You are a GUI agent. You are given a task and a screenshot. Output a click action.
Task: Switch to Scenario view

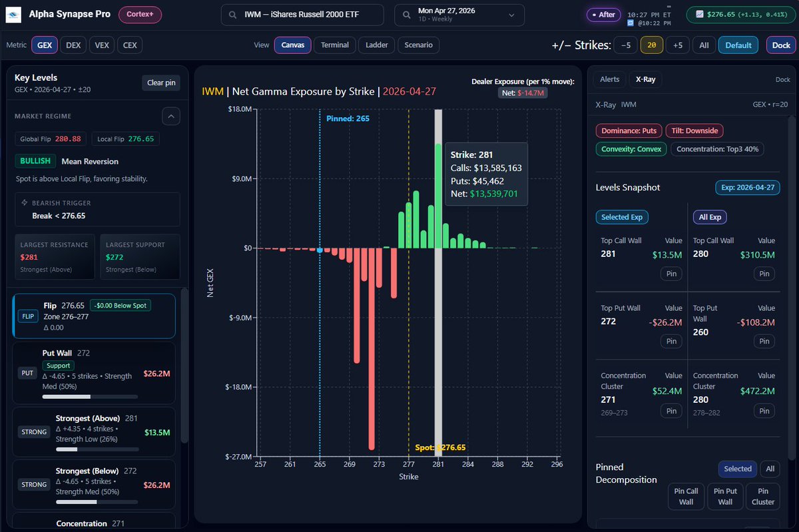click(x=418, y=45)
